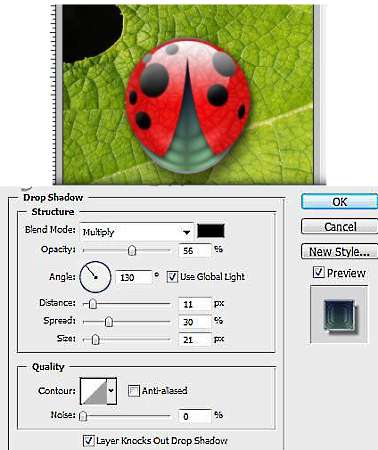This screenshot has width=378, height=450.
Task: Focus the Angle value field
Action: pos(133,277)
